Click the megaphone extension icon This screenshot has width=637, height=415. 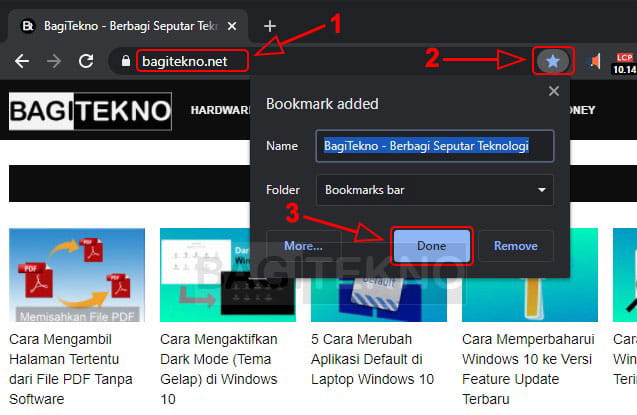coord(595,61)
